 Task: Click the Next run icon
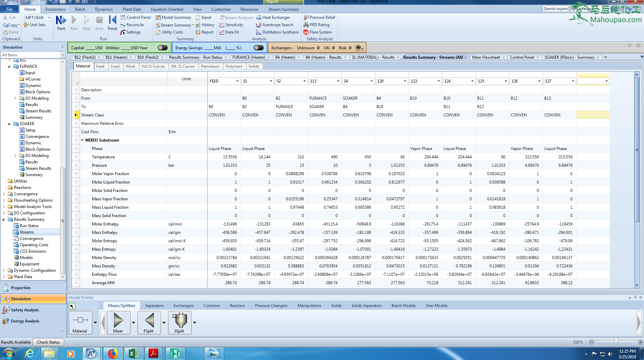(61, 22)
